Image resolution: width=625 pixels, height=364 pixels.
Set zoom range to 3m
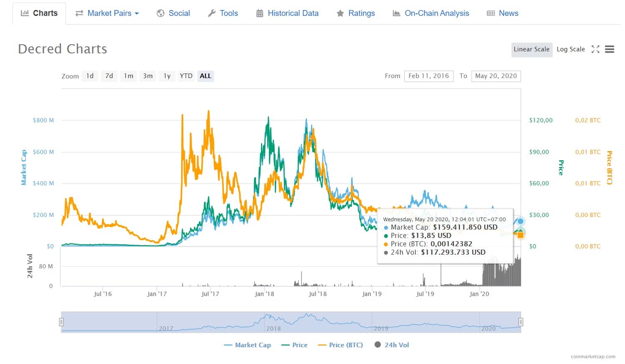(x=148, y=76)
